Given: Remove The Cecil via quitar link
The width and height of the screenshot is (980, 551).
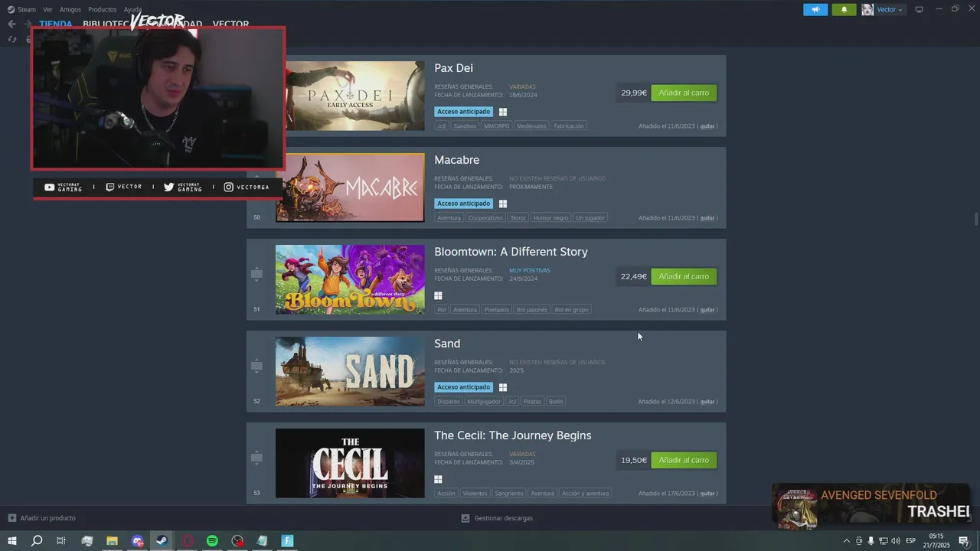Looking at the screenshot, I should (707, 494).
